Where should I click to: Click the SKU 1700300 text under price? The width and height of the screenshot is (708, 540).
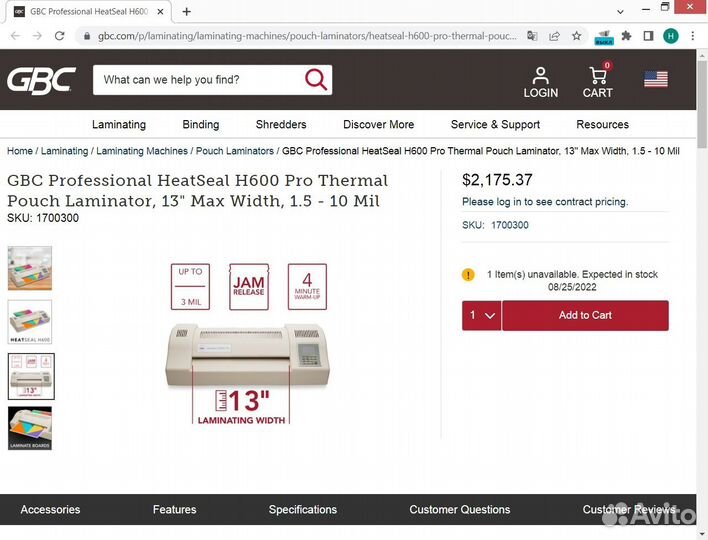click(495, 225)
